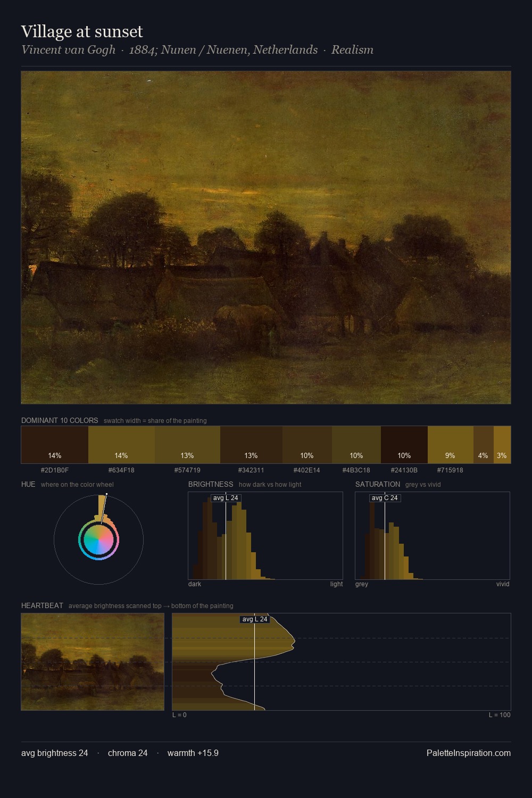The image size is (532, 798).
Task: Click the avg L 24 label in Brightness
Action: [226, 498]
